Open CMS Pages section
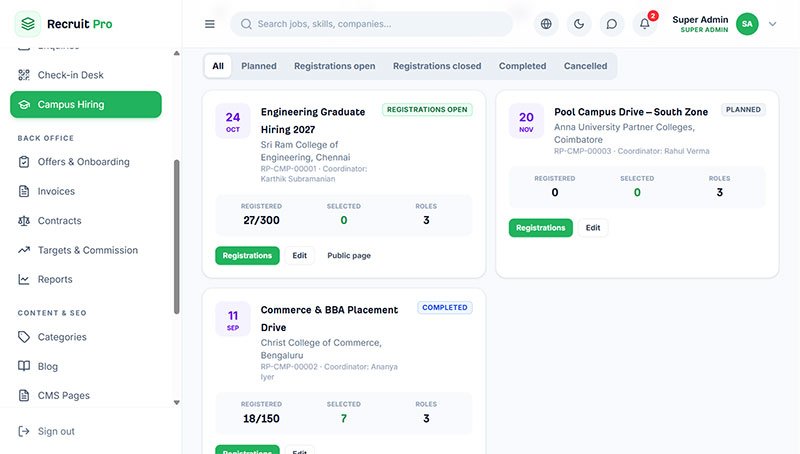Viewport: 800px width, 454px height. [86, 395]
